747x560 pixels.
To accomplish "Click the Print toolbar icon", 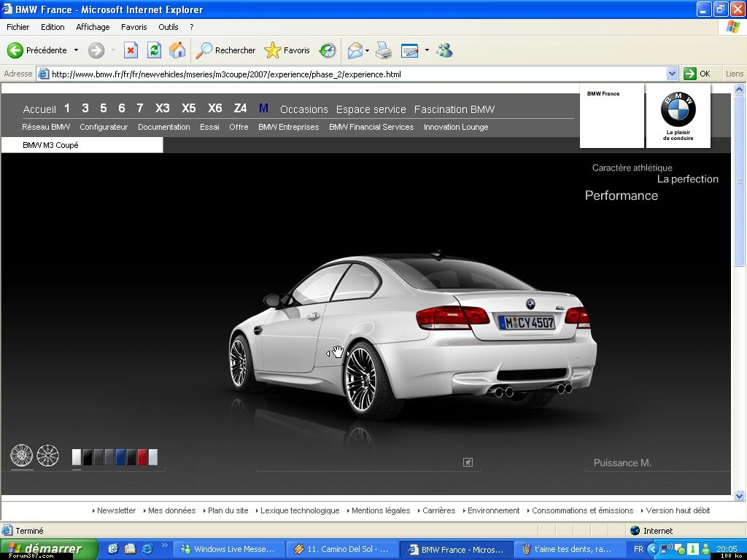I will [384, 50].
